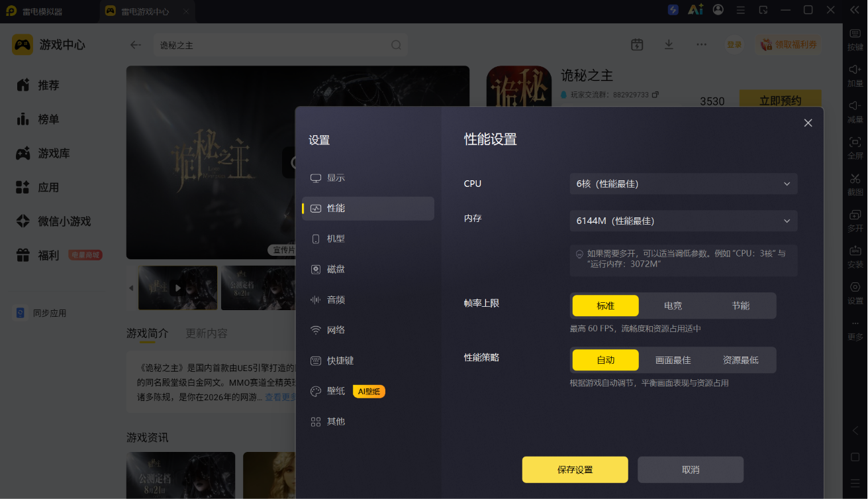Open the hamburger menu in the title bar
Viewport: 868px width, 499px height.
point(741,10)
